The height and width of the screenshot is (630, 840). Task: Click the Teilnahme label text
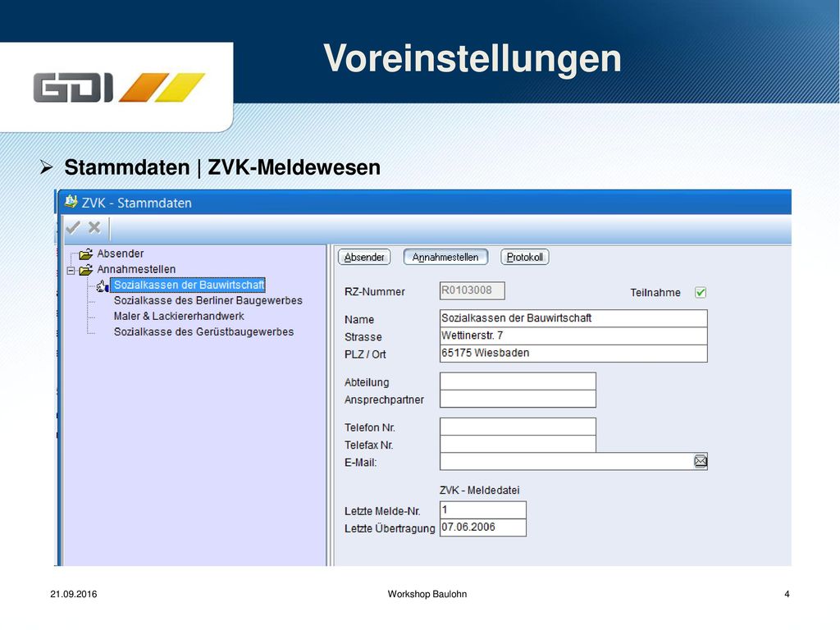[655, 293]
